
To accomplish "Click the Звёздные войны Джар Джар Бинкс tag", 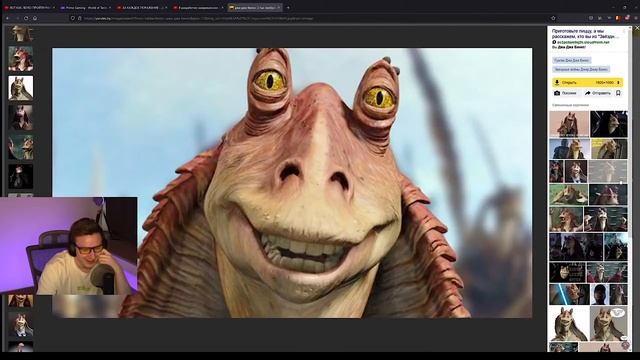I will coord(581,69).
